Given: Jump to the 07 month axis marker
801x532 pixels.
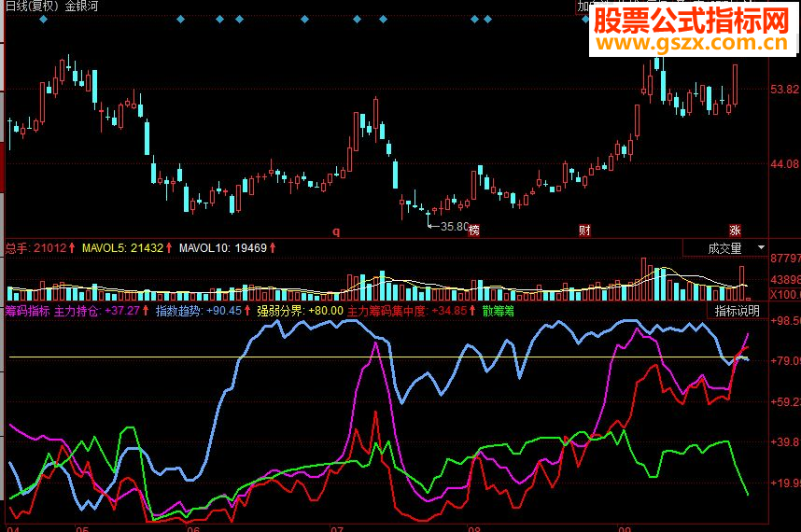Looking at the screenshot, I should pos(337,529).
